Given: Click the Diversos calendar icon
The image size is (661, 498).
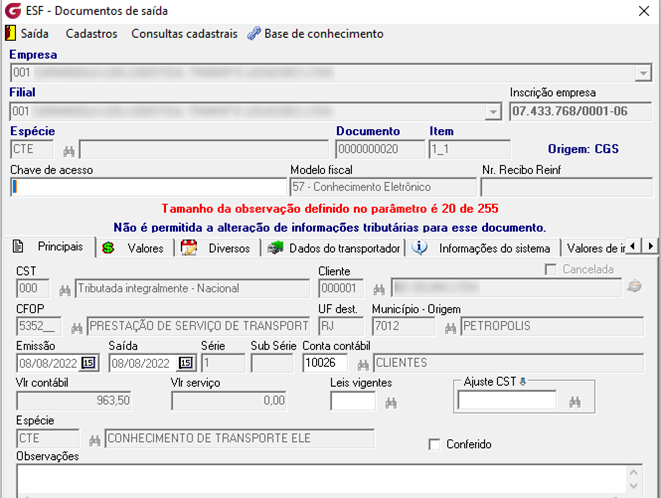Looking at the screenshot, I should tap(188, 248).
